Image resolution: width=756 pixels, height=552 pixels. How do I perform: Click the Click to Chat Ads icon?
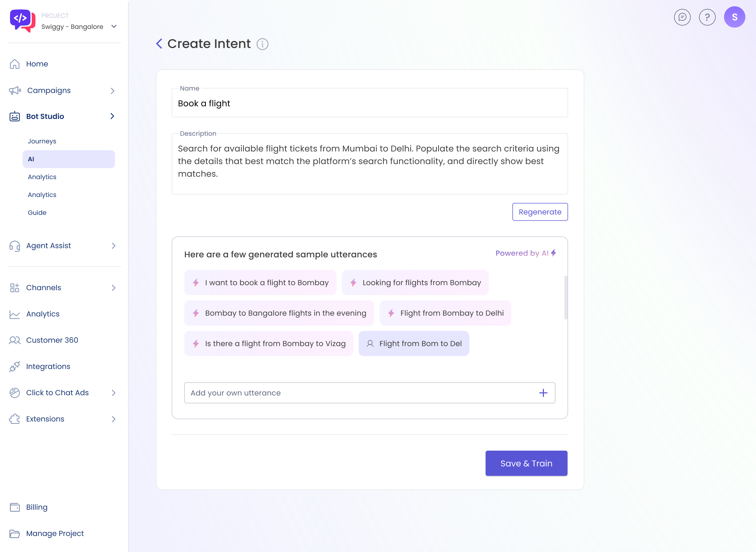pyautogui.click(x=14, y=392)
